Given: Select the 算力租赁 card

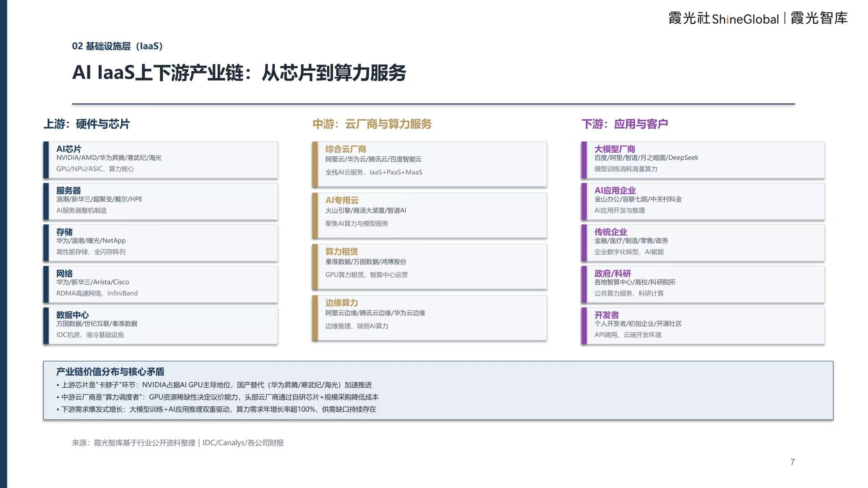Looking at the screenshot, I should click(430, 266).
